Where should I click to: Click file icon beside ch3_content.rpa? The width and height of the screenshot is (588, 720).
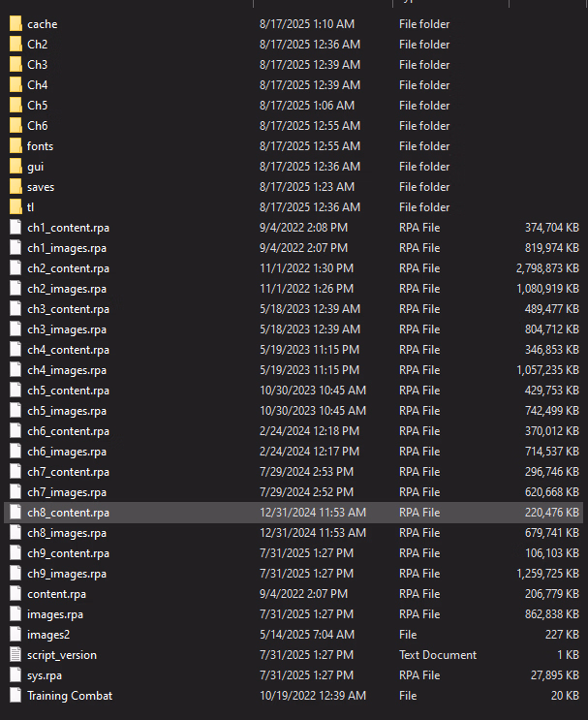15,309
